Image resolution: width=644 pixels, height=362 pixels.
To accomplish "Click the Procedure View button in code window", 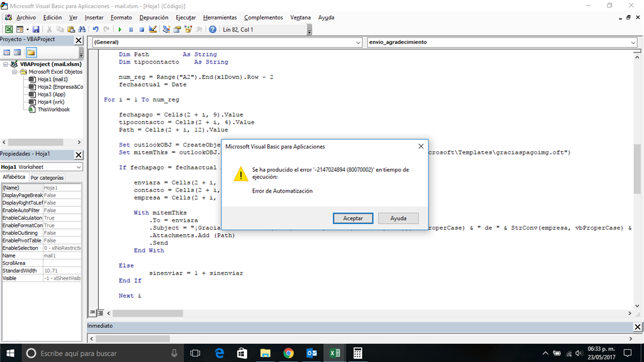I will (x=93, y=313).
